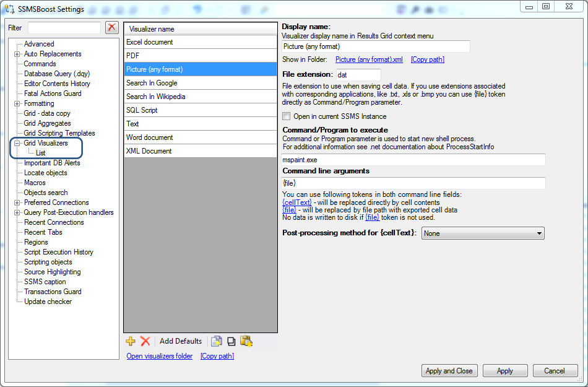The width and height of the screenshot is (588, 387).
Task: Select Grid Aggregates in tree
Action: (47, 123)
